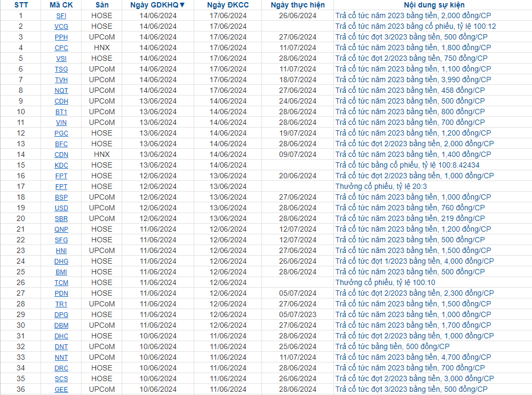Click the Mã CK column header
The width and height of the screenshot is (532, 395).
pos(61,5)
